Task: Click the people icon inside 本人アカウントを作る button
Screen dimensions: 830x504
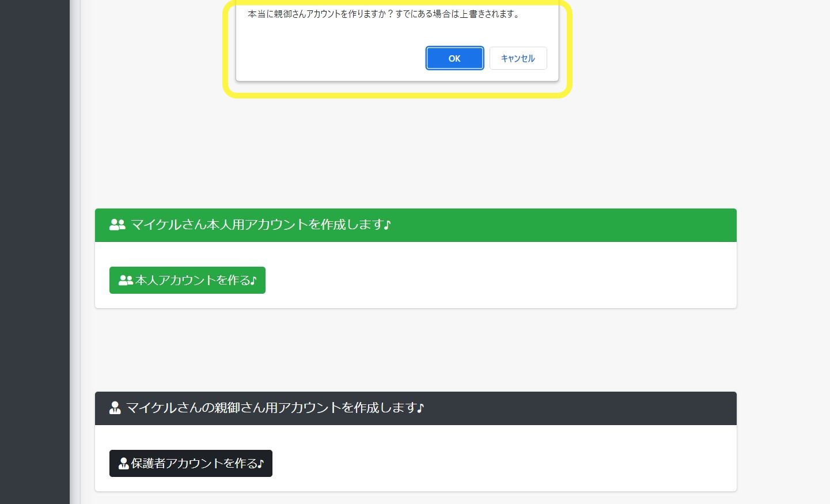Action: point(125,280)
